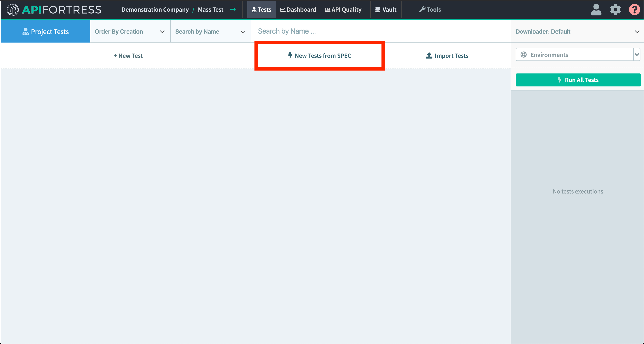This screenshot has width=644, height=344.
Task: Go to the Vault section
Action: tap(386, 10)
